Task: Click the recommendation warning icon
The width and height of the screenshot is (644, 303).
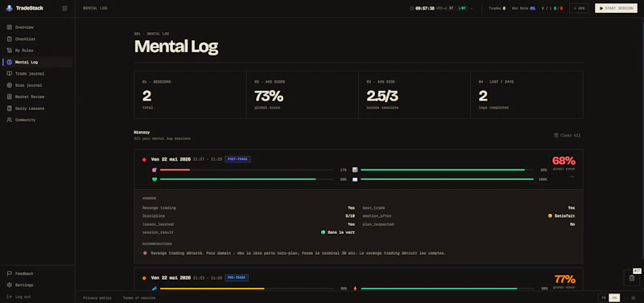Action: click(x=145, y=253)
